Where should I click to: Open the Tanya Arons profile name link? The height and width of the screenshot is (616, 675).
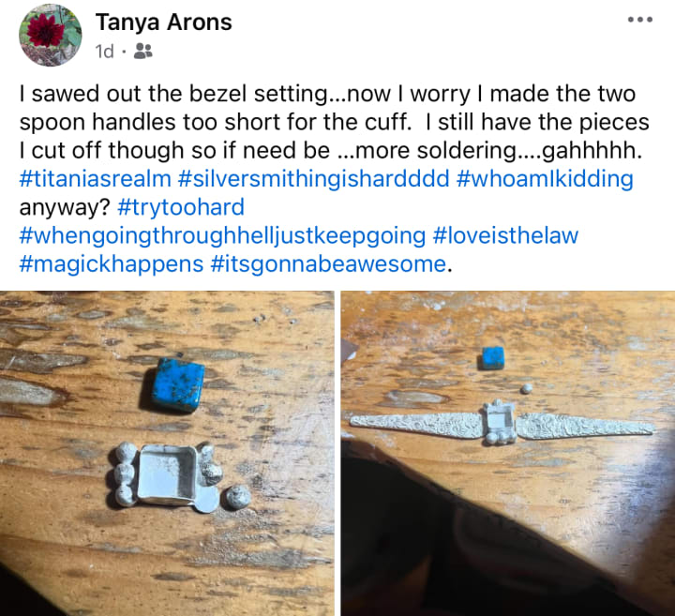pyautogui.click(x=163, y=23)
